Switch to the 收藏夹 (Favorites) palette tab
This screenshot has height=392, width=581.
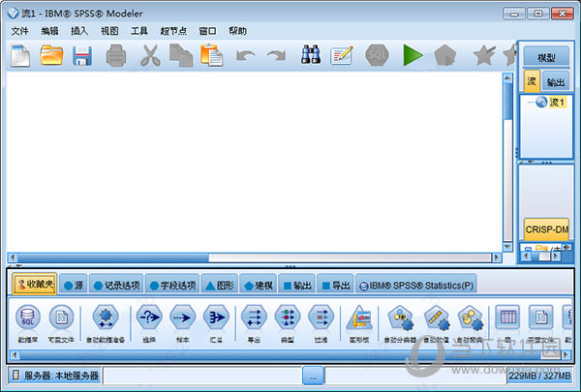(x=35, y=285)
